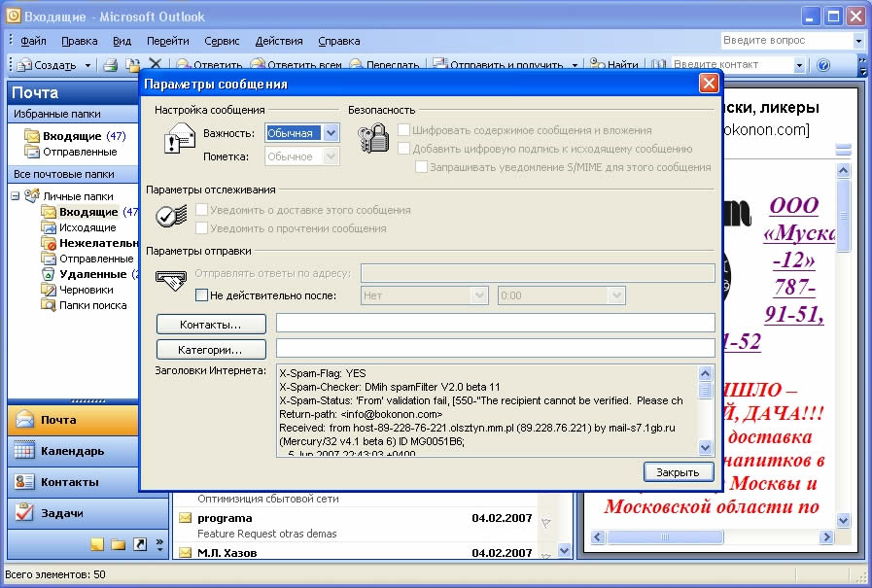Open the Важность (Importance) dropdown
872x588 pixels.
pos(331,133)
